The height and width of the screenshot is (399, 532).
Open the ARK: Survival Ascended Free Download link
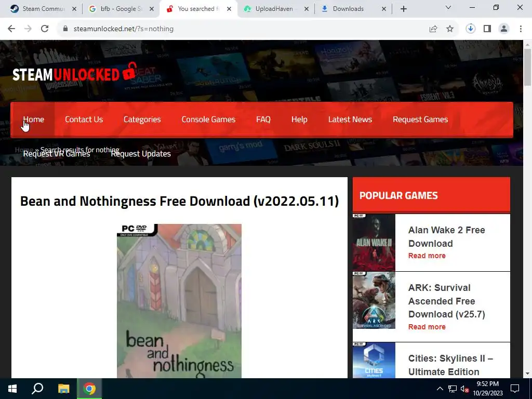446,301
